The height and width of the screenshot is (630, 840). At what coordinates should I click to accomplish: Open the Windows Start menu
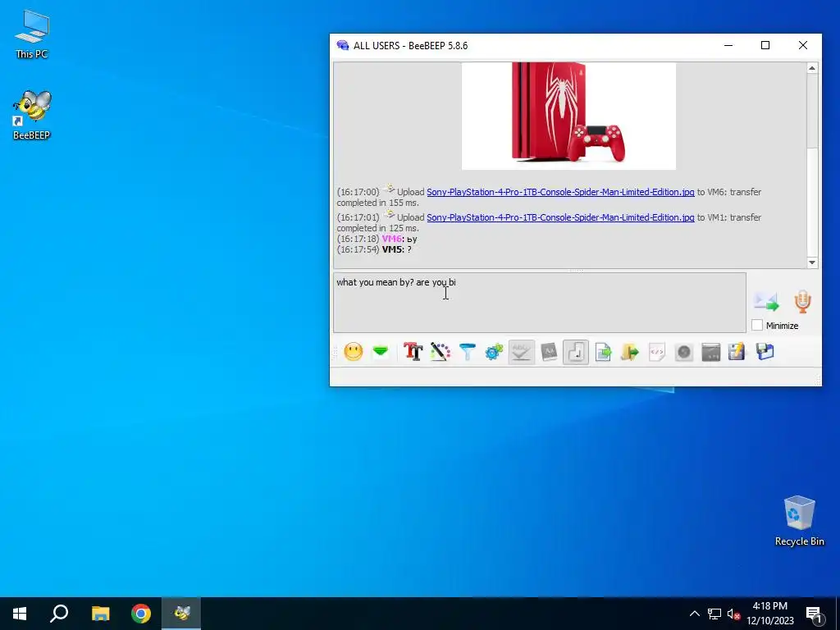pos(20,614)
